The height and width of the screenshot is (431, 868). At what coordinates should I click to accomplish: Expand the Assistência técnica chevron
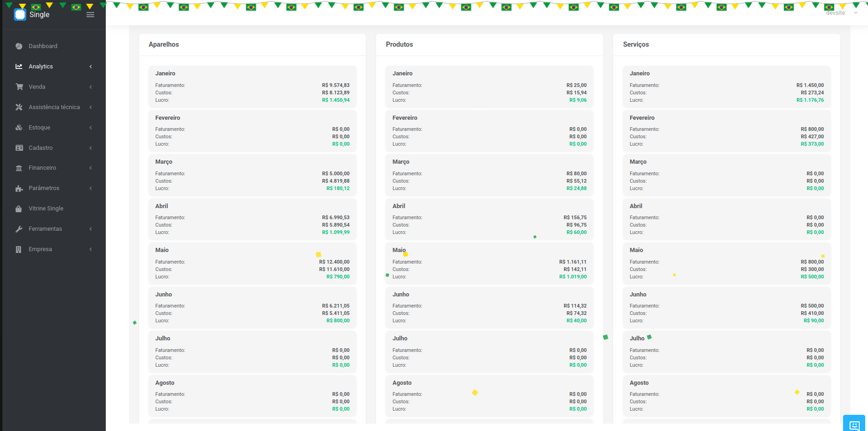[x=91, y=107]
